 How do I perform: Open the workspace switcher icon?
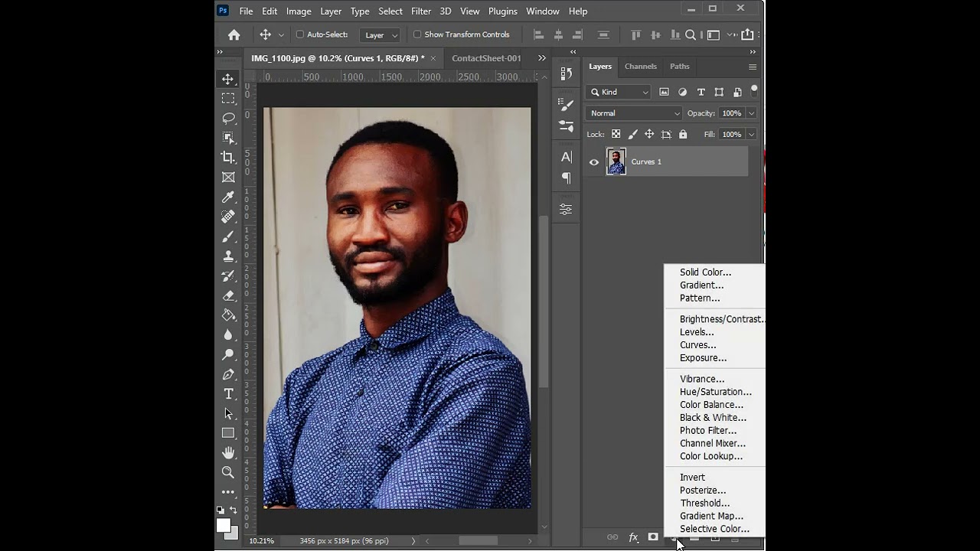[x=714, y=34]
